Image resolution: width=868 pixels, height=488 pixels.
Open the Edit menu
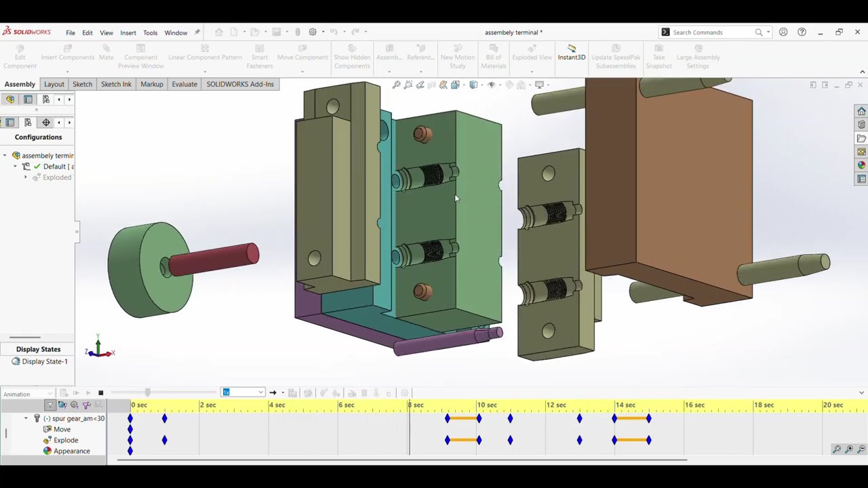87,33
